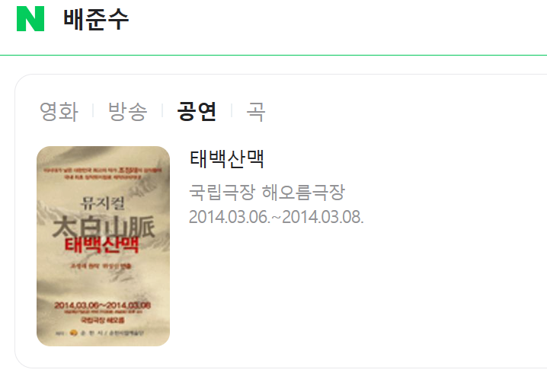
Task: Switch to the 영화 tab
Action: tap(59, 111)
